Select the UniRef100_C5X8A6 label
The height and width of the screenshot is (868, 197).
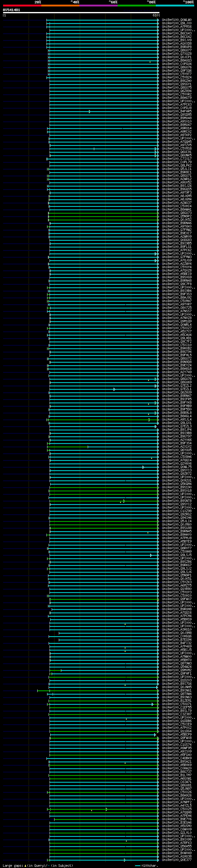coord(177,457)
